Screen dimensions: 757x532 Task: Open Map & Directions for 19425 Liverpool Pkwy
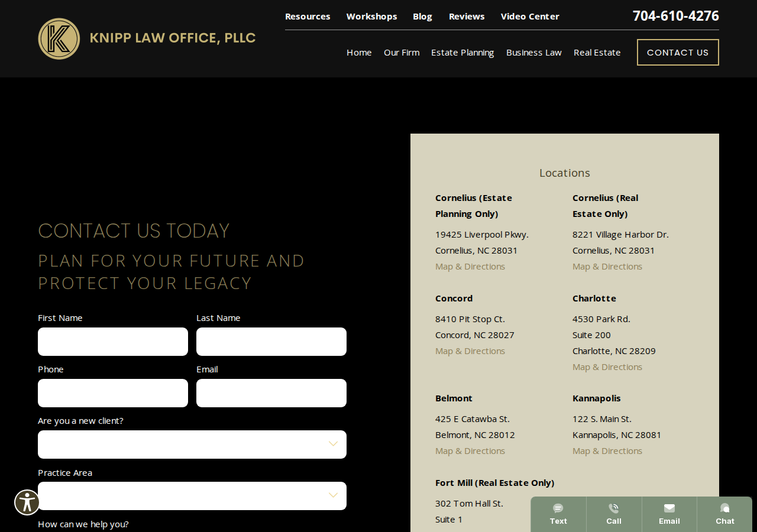(x=470, y=267)
